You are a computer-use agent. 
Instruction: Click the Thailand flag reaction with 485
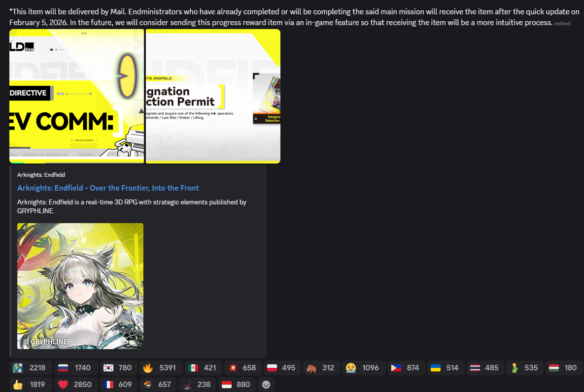(485, 368)
